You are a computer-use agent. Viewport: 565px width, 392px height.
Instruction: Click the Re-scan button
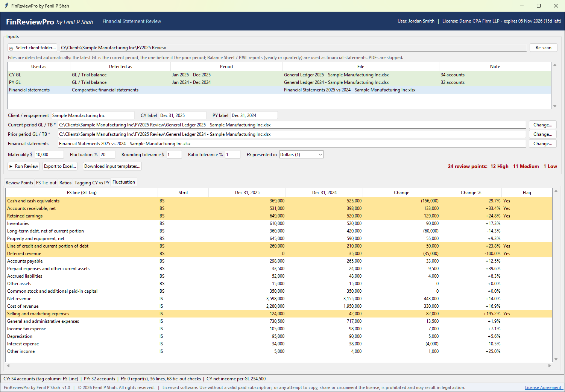[543, 48]
